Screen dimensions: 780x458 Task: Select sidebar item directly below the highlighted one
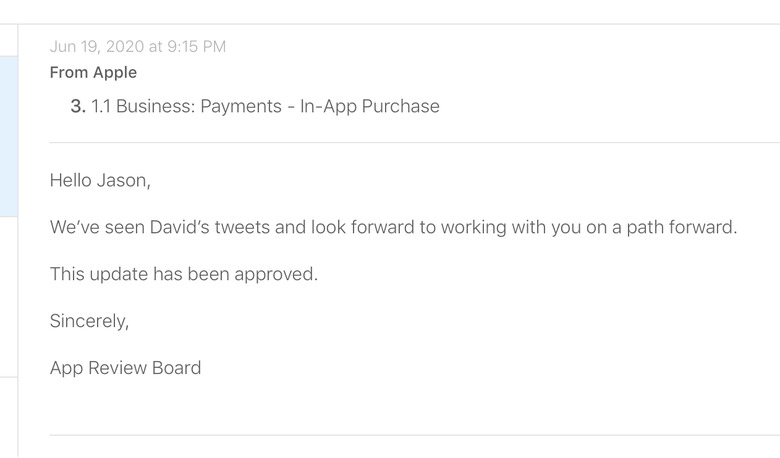pos(8,296)
